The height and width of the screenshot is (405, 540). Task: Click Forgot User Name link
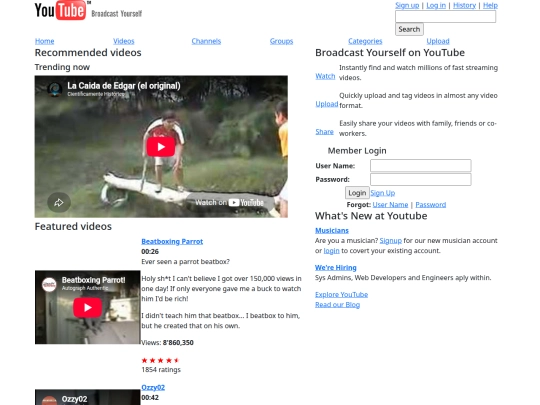390,205
